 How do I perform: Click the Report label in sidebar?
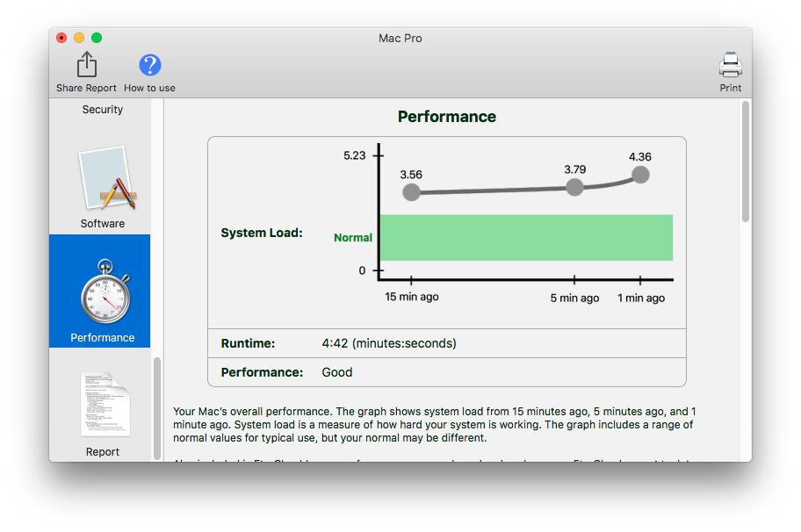[x=103, y=452]
